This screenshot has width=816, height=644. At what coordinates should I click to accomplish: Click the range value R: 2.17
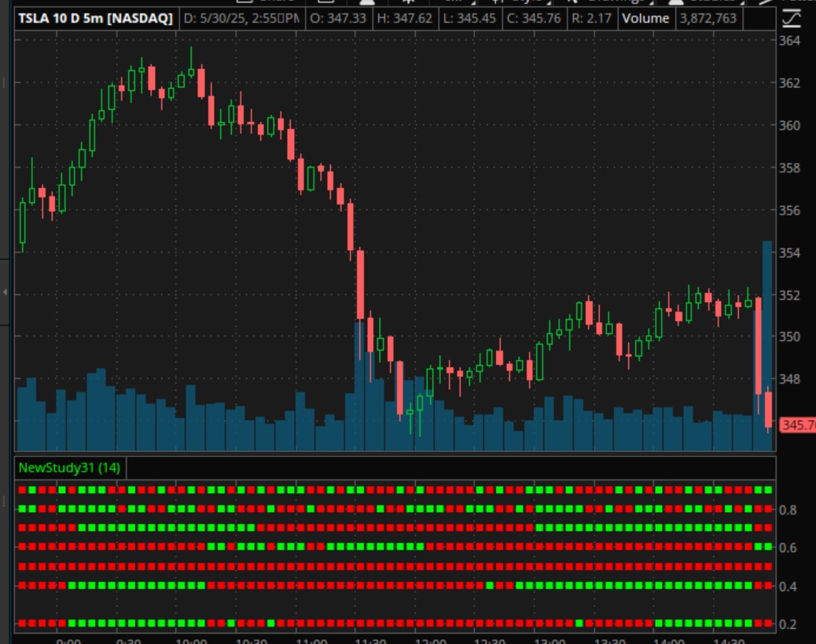pos(591,19)
